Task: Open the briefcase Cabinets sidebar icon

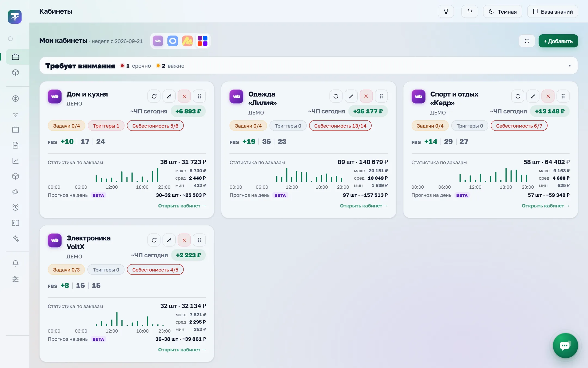Action: 16,57
